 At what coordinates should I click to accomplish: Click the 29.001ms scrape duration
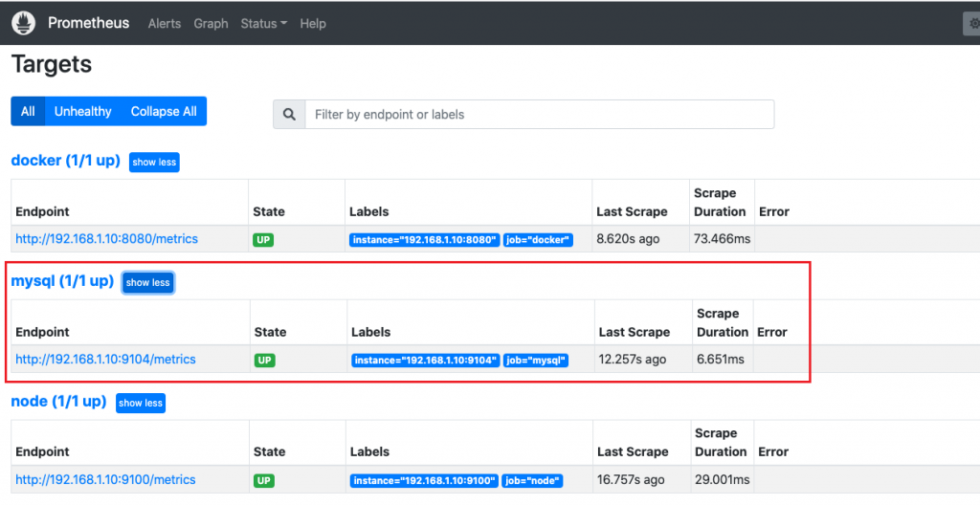(723, 480)
